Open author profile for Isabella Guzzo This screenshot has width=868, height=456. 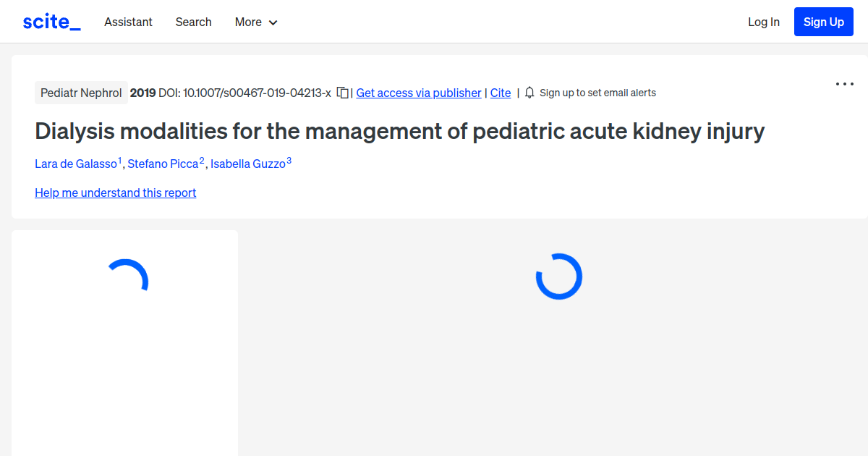point(246,164)
